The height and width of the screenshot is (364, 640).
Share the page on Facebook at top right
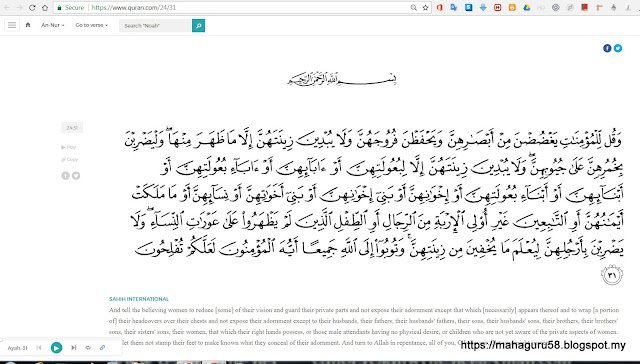(x=607, y=48)
